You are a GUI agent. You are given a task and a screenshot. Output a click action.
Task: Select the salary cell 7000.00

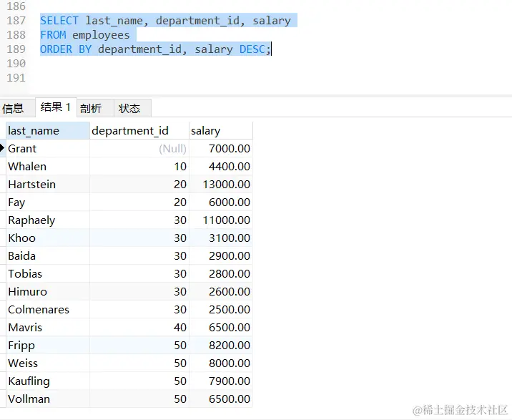pyautogui.click(x=221, y=149)
